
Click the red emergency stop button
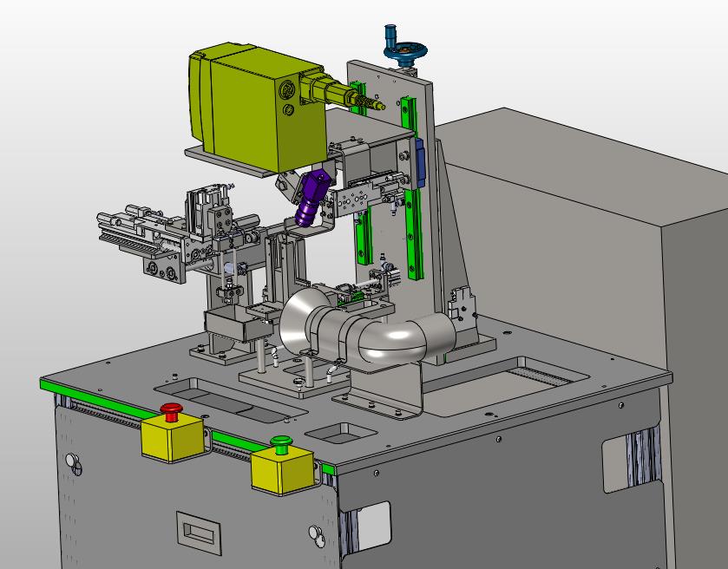coord(172,412)
